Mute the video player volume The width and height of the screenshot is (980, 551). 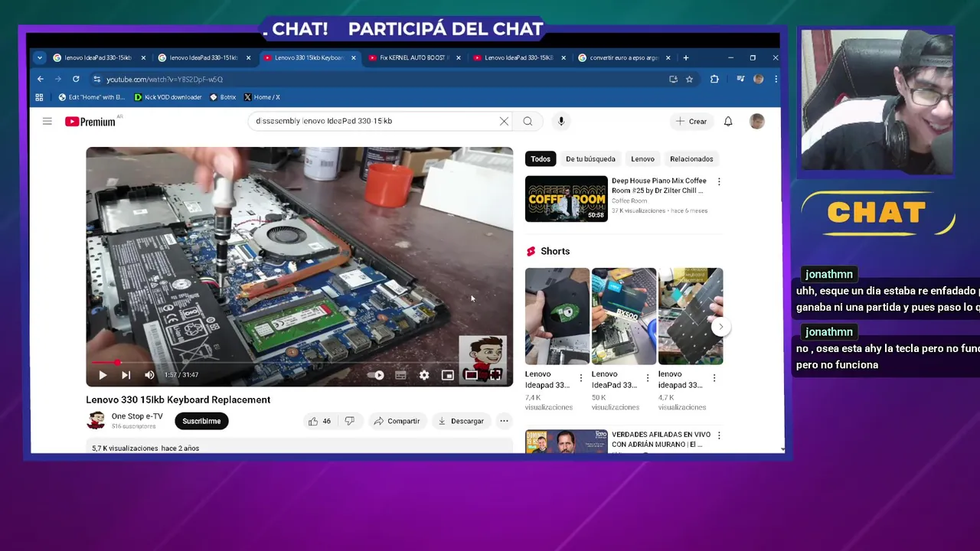(149, 375)
